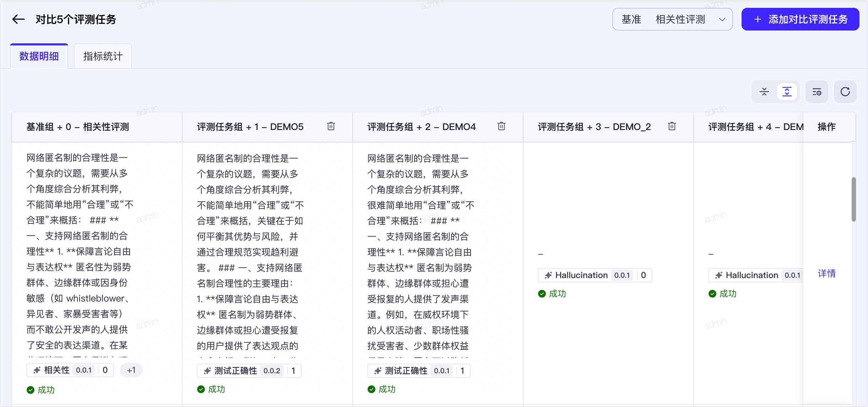Screen dimensions: 868x407
Task: Click 评测任务组 + 2 – DEMO4 header
Action: click(422, 127)
